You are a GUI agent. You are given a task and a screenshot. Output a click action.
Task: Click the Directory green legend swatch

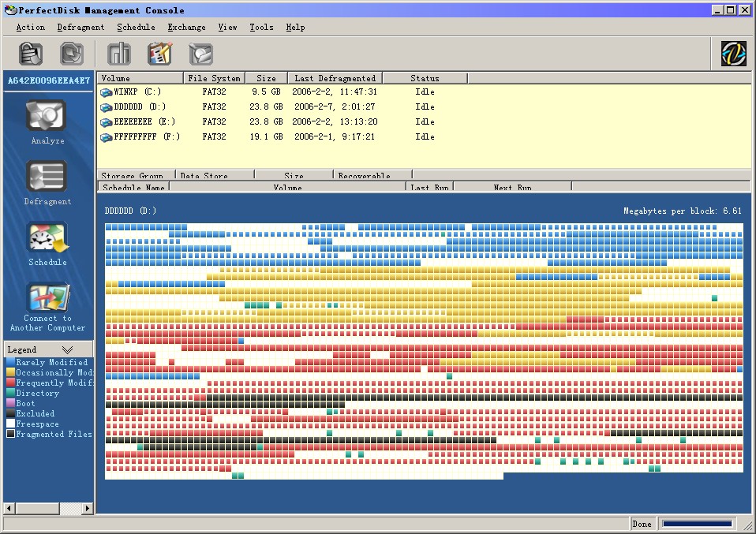10,393
